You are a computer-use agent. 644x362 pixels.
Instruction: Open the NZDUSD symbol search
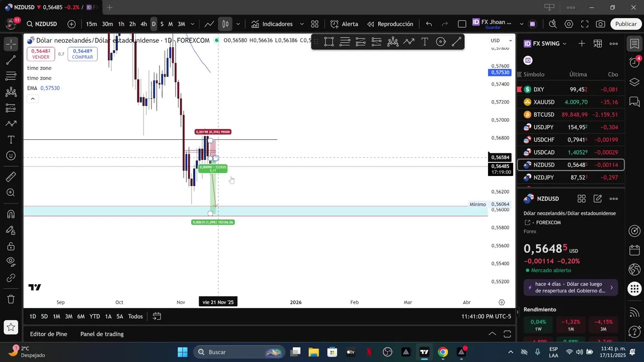click(42, 24)
